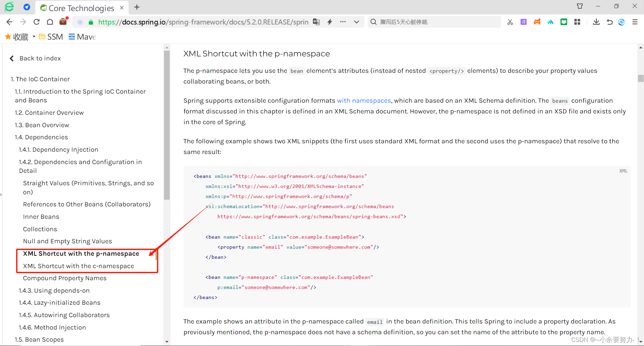Click the undo closed tab icon
This screenshot has width=644, height=346.
609,22
